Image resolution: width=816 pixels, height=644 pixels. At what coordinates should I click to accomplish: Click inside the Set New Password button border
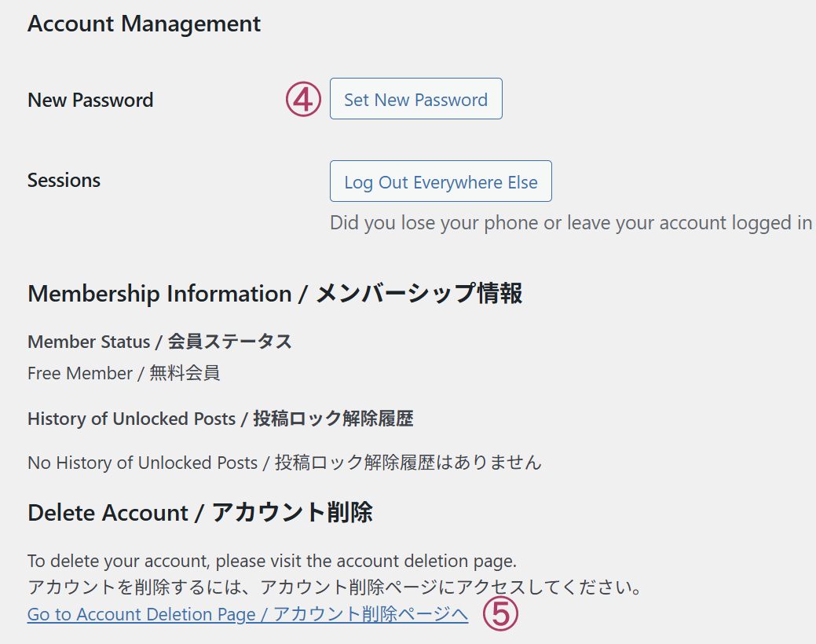[x=415, y=98]
